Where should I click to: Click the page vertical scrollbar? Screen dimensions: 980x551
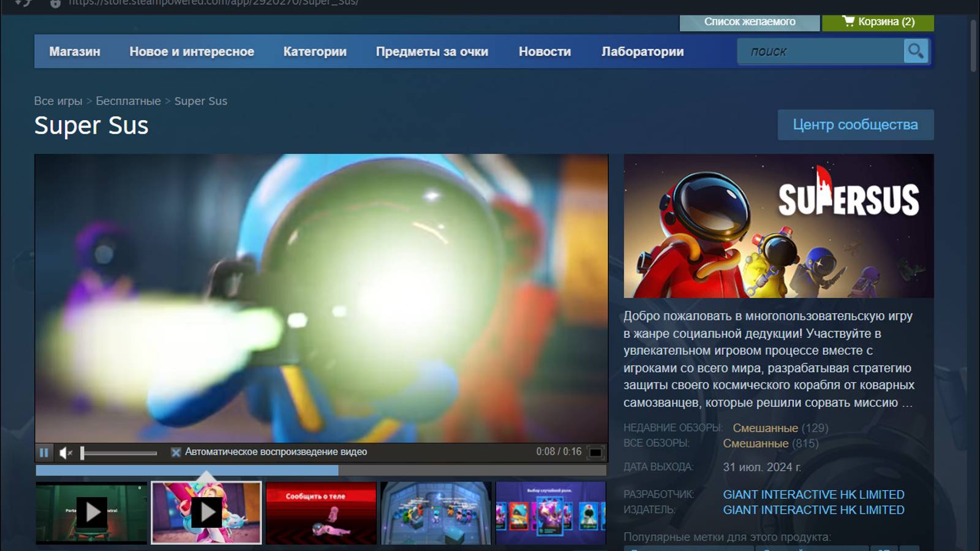click(973, 46)
